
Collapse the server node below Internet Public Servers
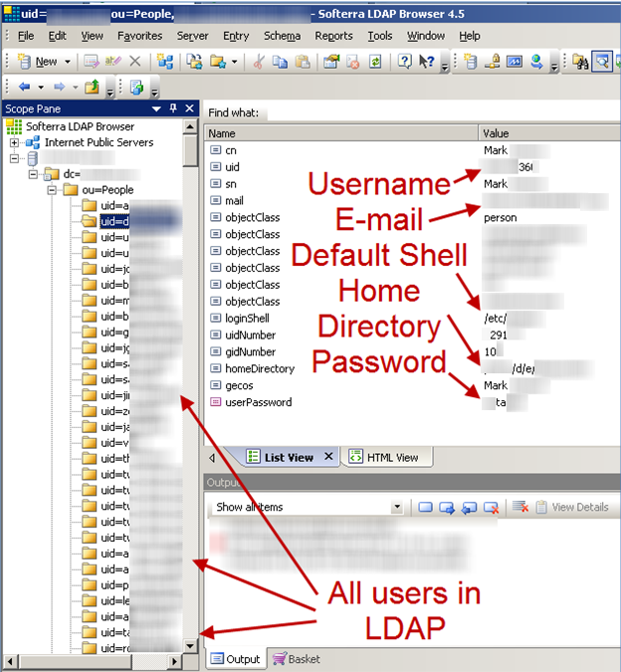point(14,158)
